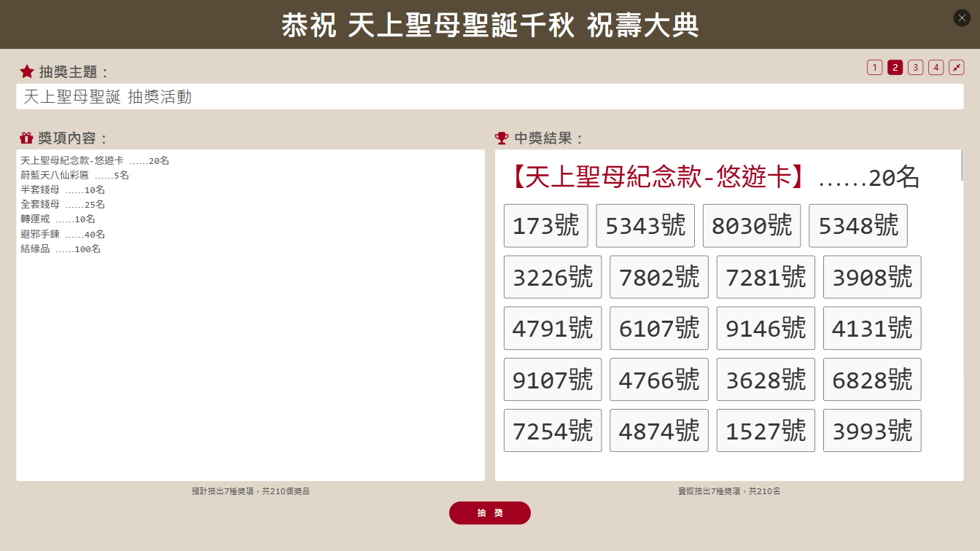980x551 pixels.
Task: Click inside the 獎項內容 prize list area
Action: click(250, 313)
